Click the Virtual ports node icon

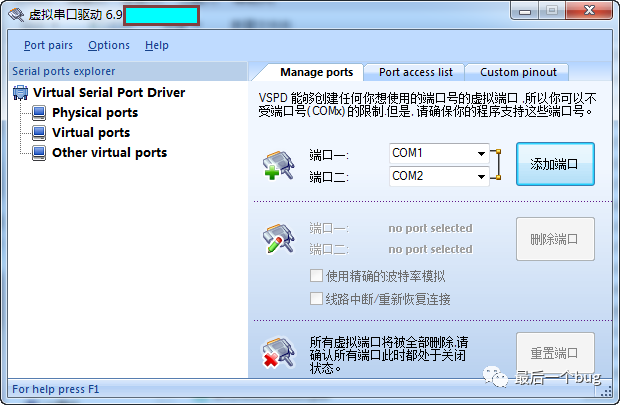(39, 133)
